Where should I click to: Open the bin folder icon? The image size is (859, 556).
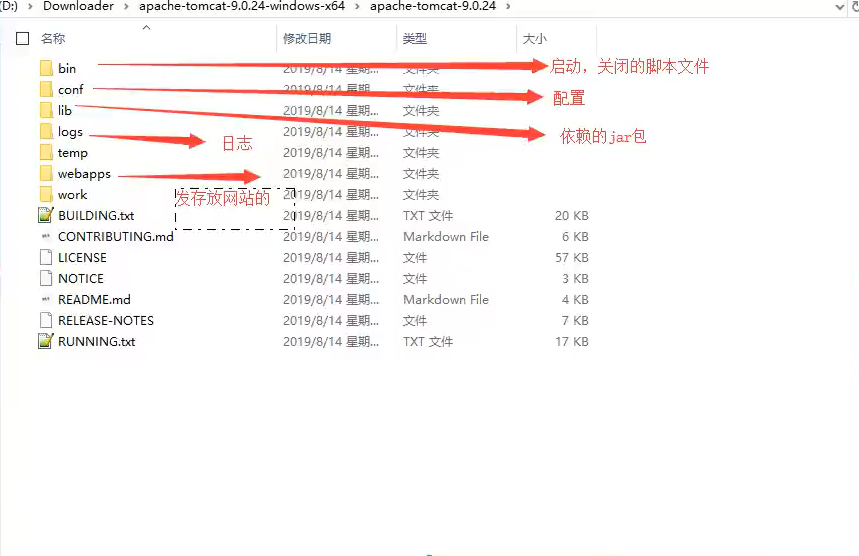pos(46,68)
